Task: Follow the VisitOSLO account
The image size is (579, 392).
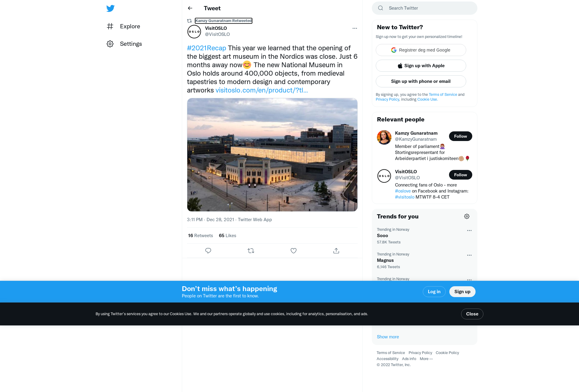Action: click(x=460, y=175)
